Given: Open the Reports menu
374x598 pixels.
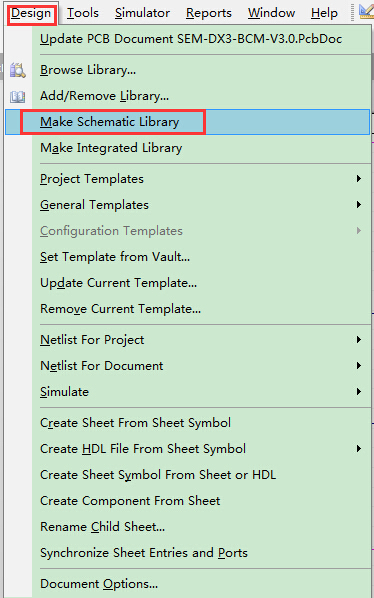Looking at the screenshot, I should 209,13.
